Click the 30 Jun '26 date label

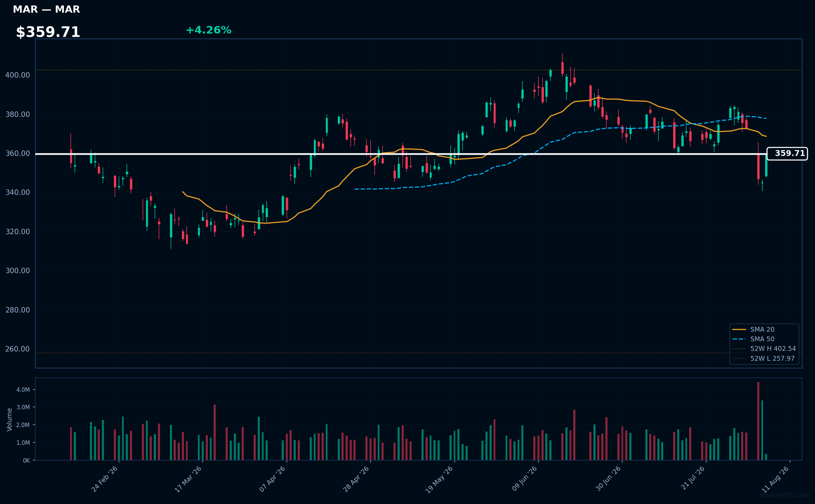coord(608,479)
